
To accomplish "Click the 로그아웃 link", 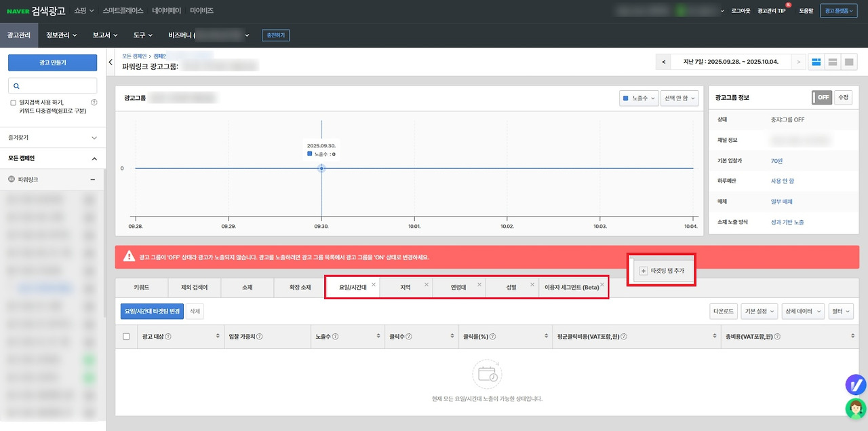I will [x=741, y=11].
